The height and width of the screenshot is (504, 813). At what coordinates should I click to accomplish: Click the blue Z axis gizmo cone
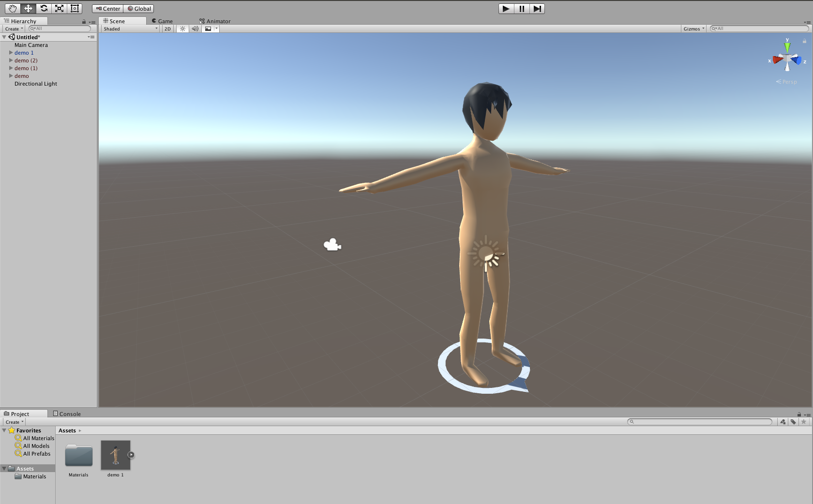tap(797, 60)
